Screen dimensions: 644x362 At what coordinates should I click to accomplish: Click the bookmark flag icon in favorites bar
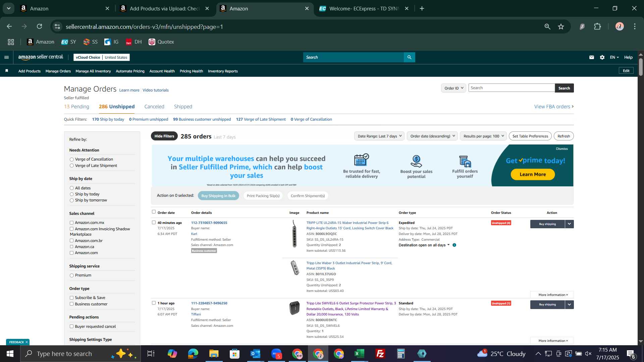(7, 71)
